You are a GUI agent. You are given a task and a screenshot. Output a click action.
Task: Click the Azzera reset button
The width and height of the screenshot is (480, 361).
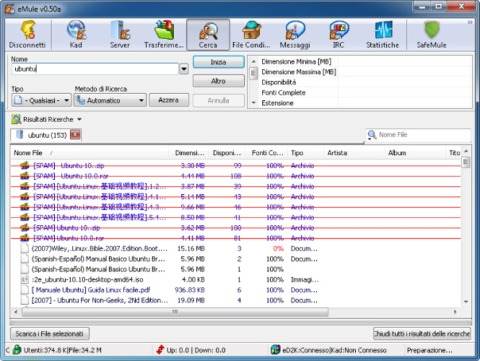169,100
